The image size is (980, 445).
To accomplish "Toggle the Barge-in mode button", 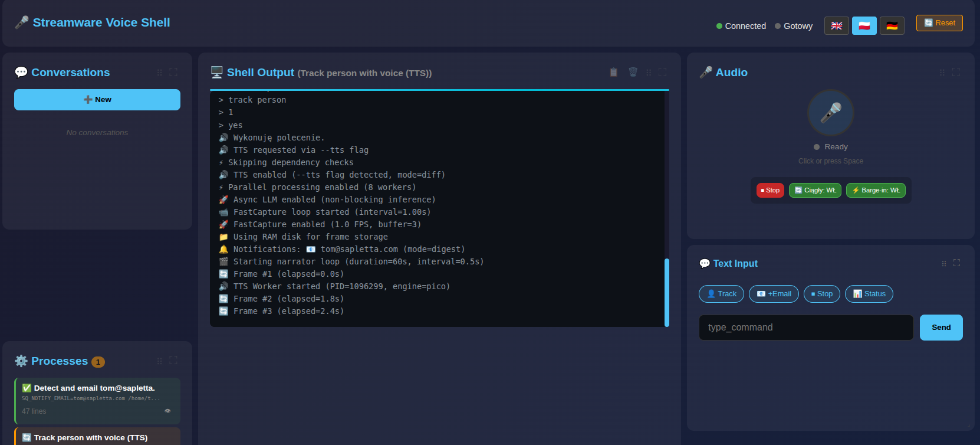I will 876,190.
